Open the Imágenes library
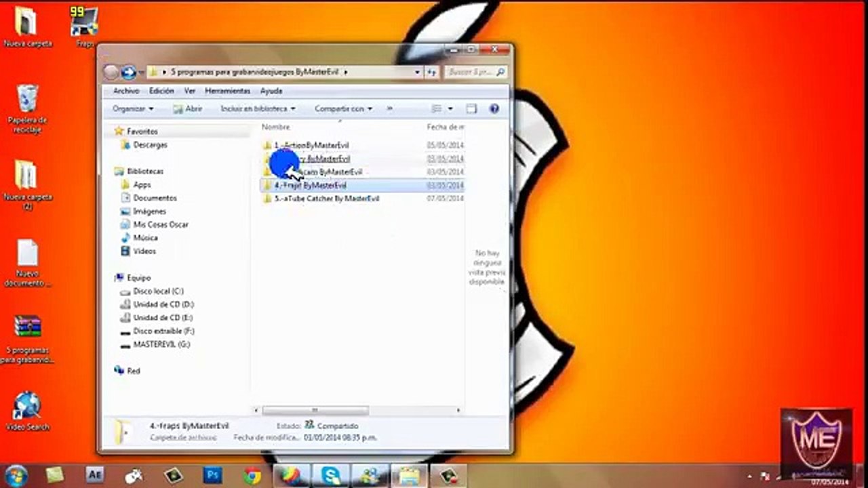Viewport: 868px width, 488px height. [149, 211]
